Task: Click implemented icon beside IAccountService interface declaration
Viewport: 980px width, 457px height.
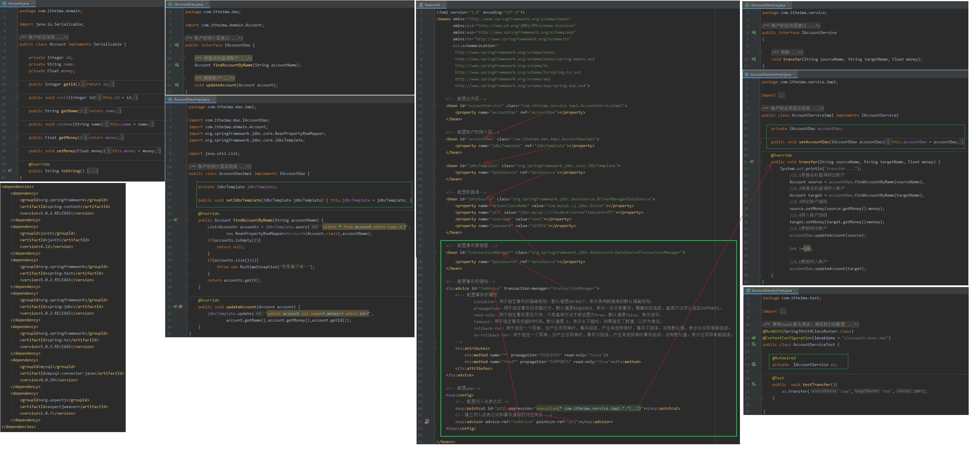Action: [754, 33]
